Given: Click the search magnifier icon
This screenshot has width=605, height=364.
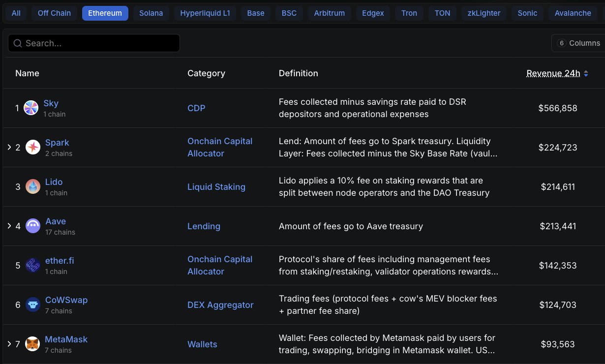Looking at the screenshot, I should point(18,43).
